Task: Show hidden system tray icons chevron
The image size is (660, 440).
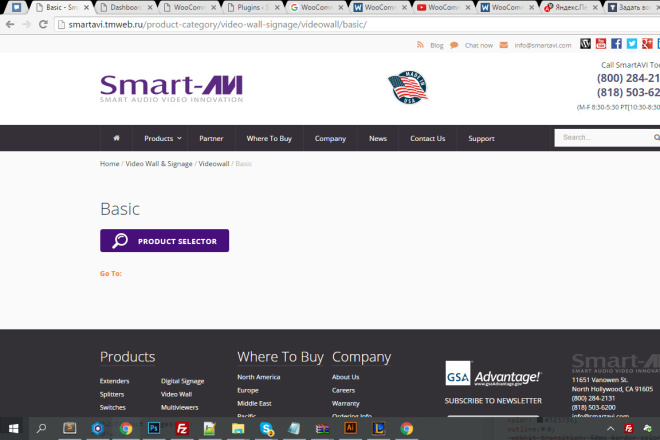Action: tap(610, 429)
